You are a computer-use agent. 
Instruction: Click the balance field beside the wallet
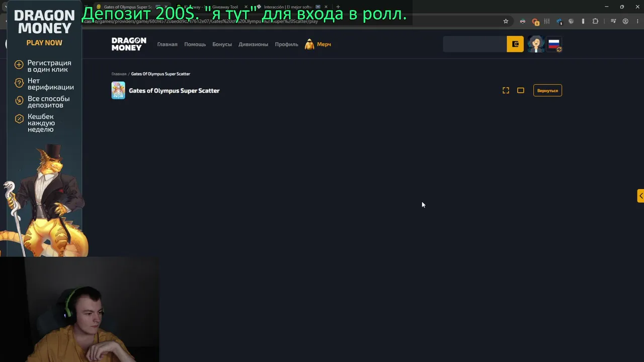(474, 44)
